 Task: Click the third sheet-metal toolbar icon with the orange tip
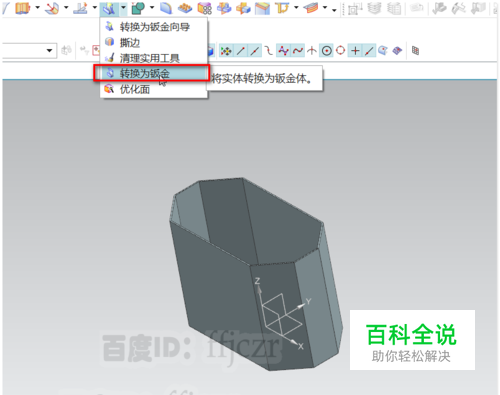80,8
